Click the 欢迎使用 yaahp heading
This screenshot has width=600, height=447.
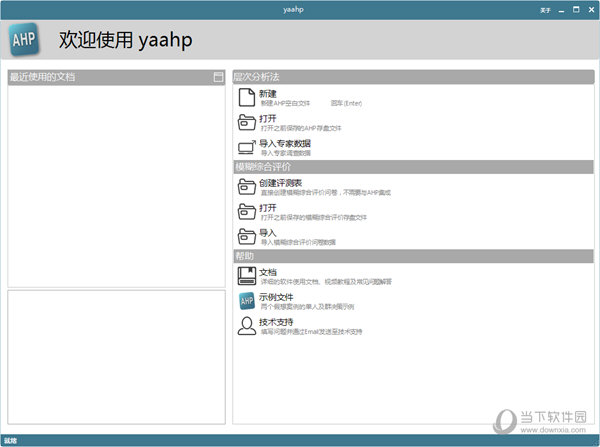point(126,40)
